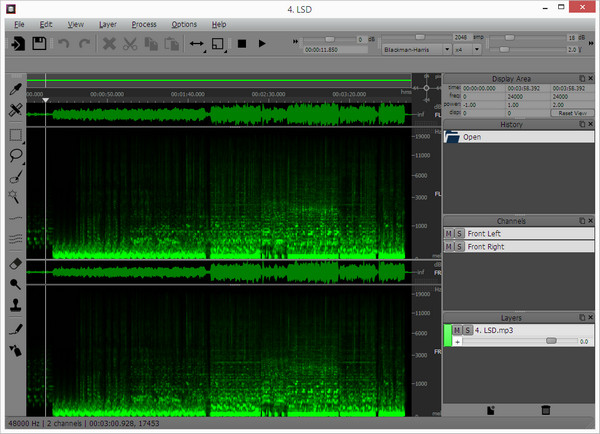Screen dimensions: 600x434
Task: Open the x4 refinement dropdown
Action: click(x=466, y=47)
